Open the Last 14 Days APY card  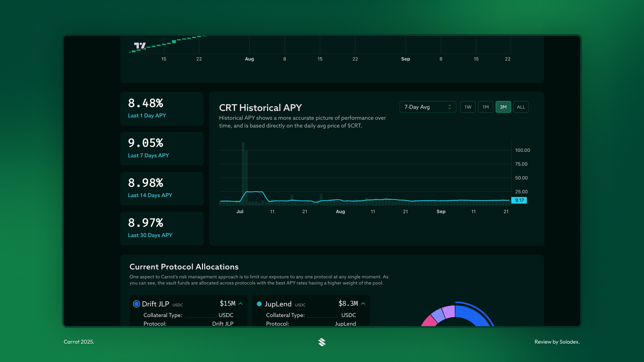[162, 188]
